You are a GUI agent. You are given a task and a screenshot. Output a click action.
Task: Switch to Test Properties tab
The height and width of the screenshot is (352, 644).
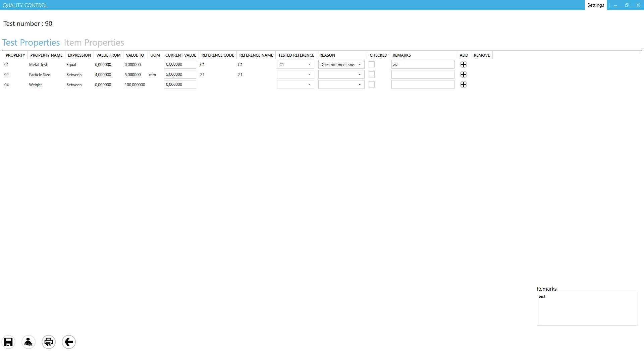(31, 43)
